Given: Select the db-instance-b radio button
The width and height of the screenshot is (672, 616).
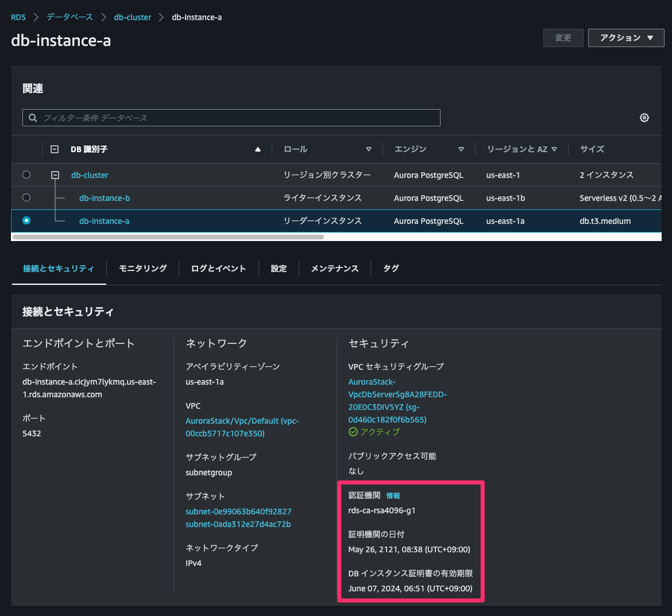Looking at the screenshot, I should coord(26,197).
